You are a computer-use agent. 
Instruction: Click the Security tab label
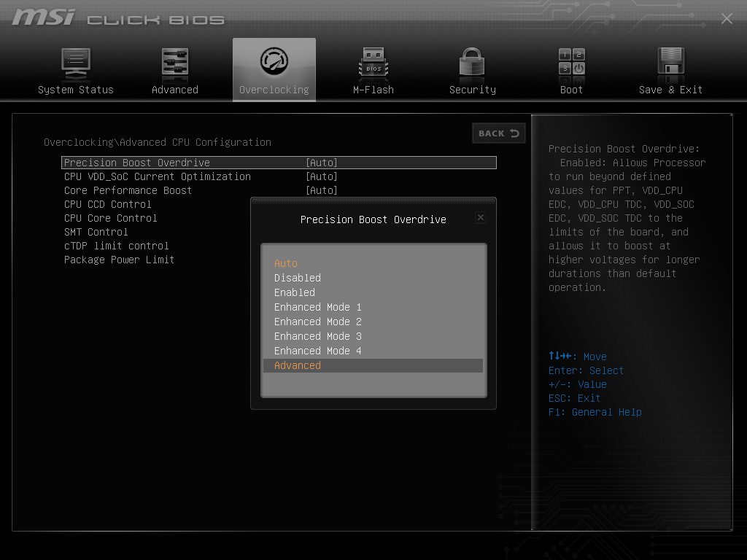[x=473, y=90]
